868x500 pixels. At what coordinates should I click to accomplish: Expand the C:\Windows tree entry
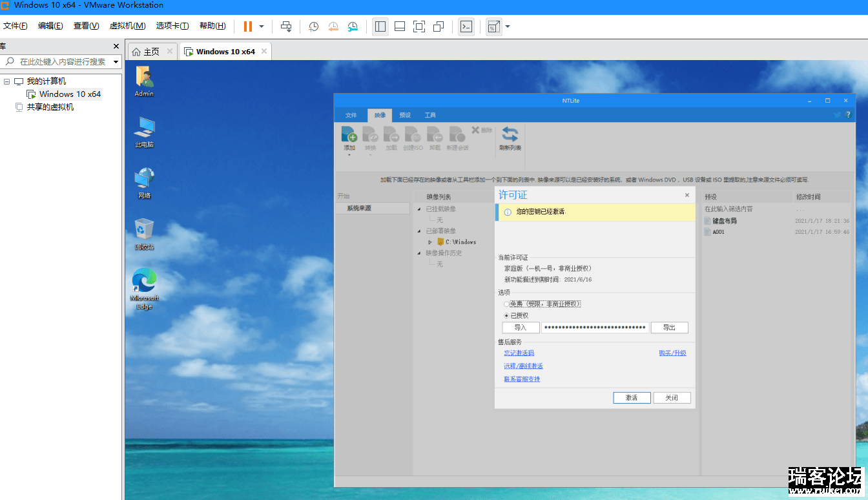click(x=430, y=242)
